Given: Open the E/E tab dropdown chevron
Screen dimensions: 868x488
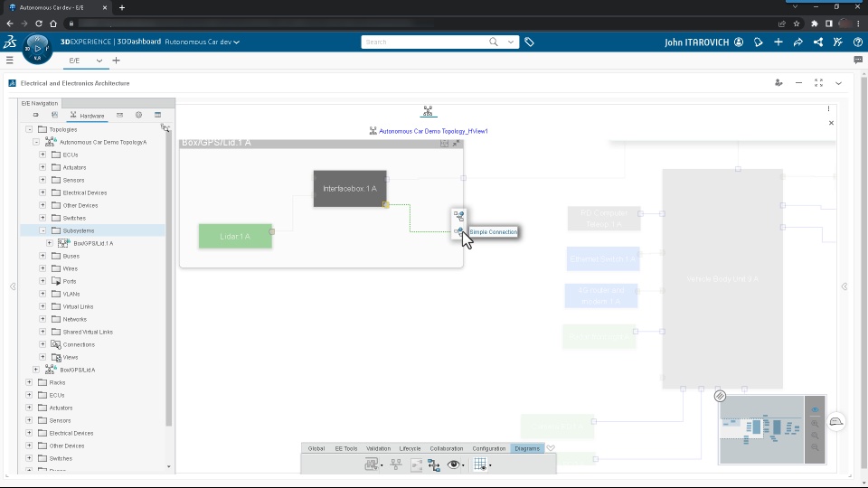Looking at the screenshot, I should tap(99, 61).
